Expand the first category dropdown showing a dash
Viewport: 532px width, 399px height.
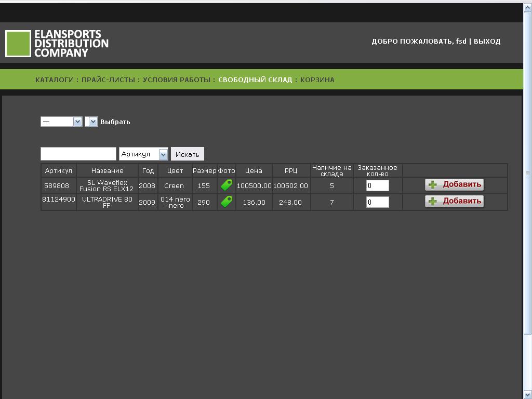pos(61,122)
